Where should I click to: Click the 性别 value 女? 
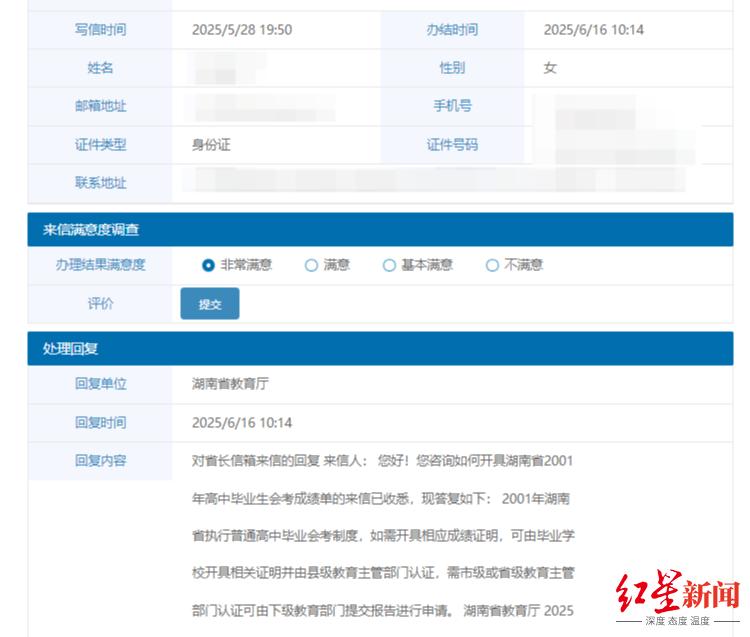tap(550, 68)
